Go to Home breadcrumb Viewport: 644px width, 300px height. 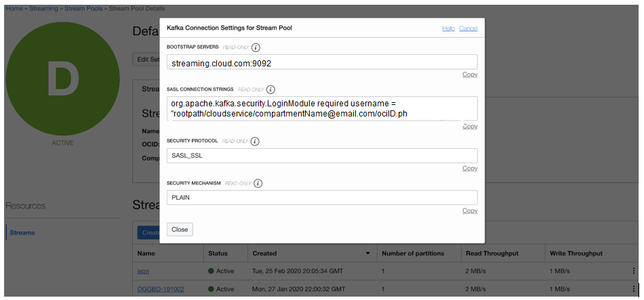click(x=14, y=9)
